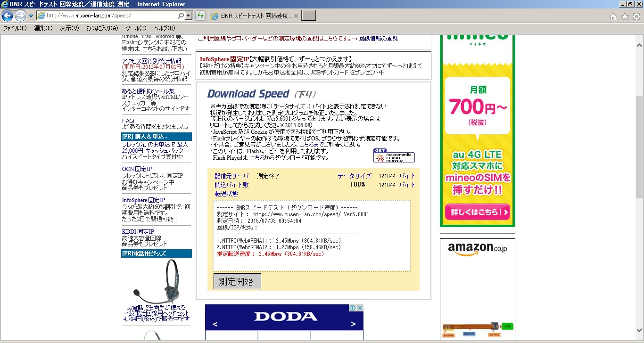Click the browser Forward arrow button
Screen dimensions: 644x343
click(20, 16)
